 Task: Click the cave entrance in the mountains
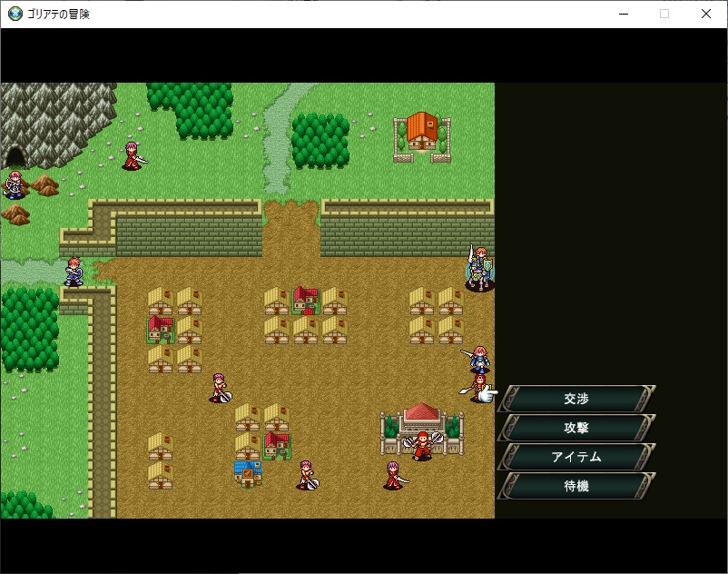(15, 156)
